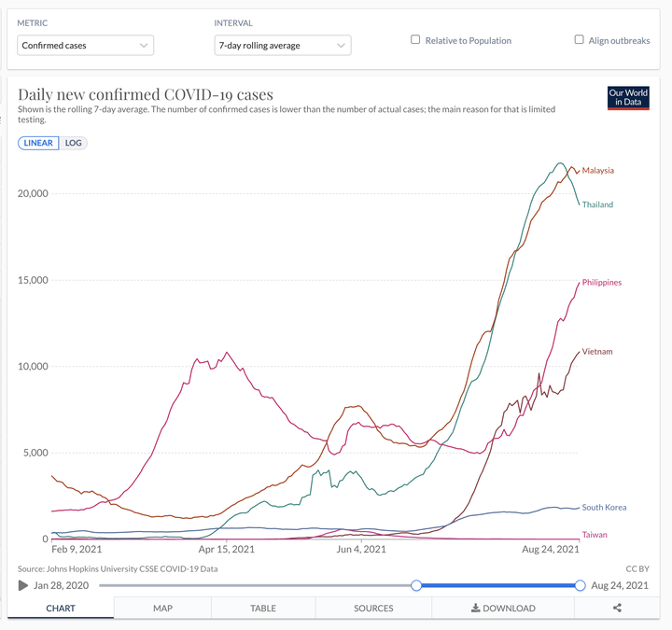Click the Our World in Data logo
672x630 pixels.
coord(627,97)
